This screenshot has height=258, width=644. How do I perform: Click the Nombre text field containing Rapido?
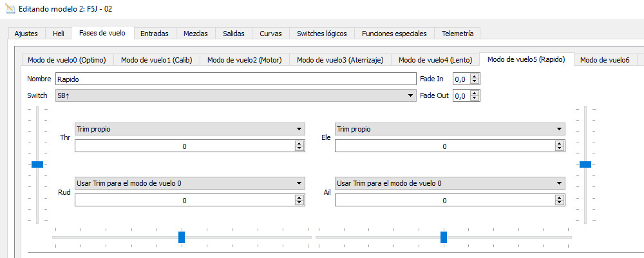pyautogui.click(x=235, y=79)
